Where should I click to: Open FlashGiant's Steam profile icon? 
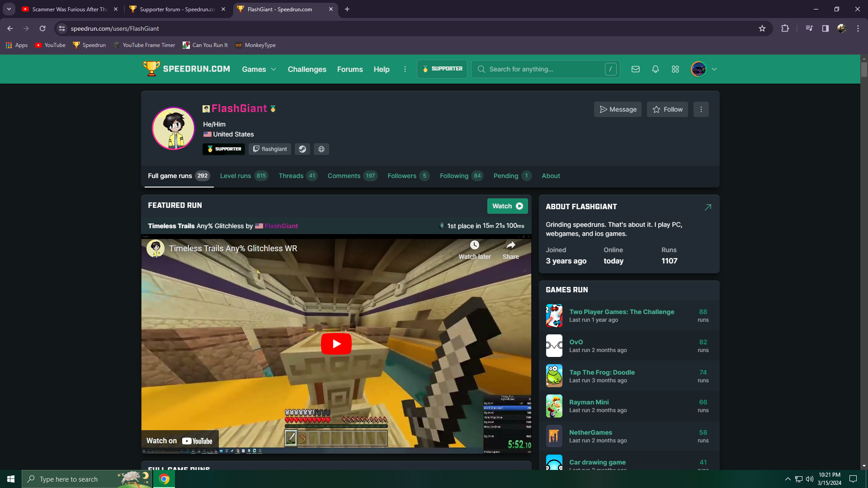(x=302, y=149)
